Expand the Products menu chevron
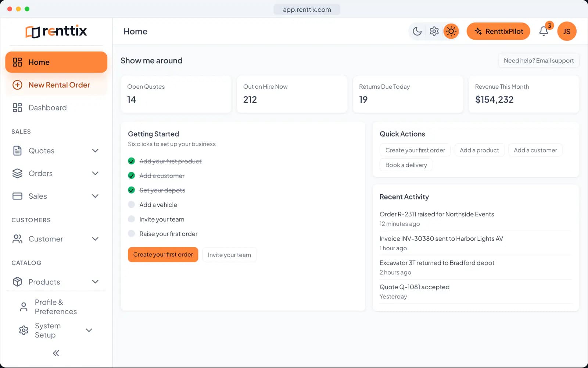The width and height of the screenshot is (588, 368). 95,282
